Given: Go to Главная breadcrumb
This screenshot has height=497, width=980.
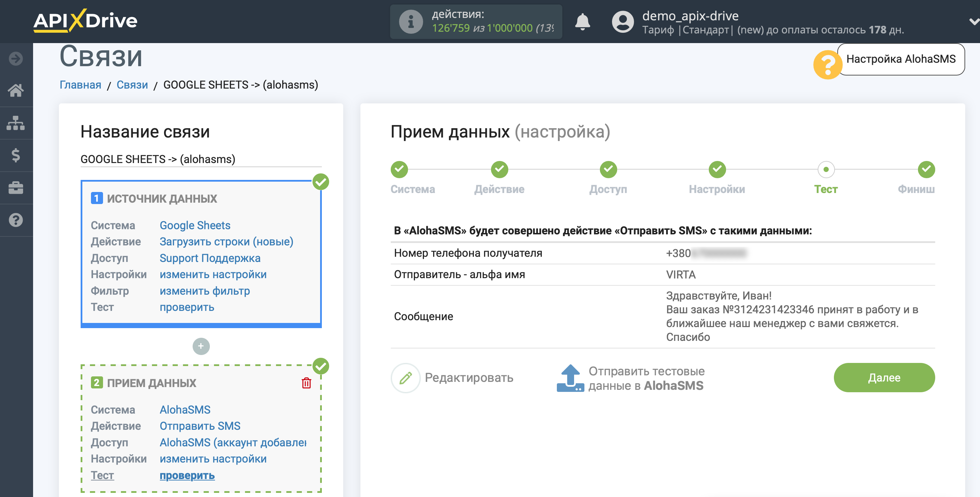Looking at the screenshot, I should point(80,84).
